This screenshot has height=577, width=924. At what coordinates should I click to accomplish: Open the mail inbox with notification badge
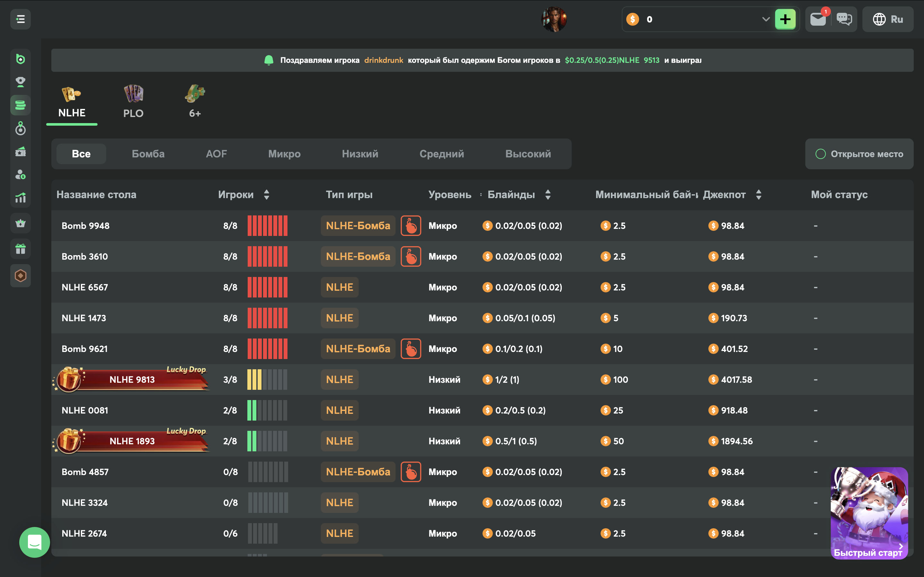click(x=818, y=19)
